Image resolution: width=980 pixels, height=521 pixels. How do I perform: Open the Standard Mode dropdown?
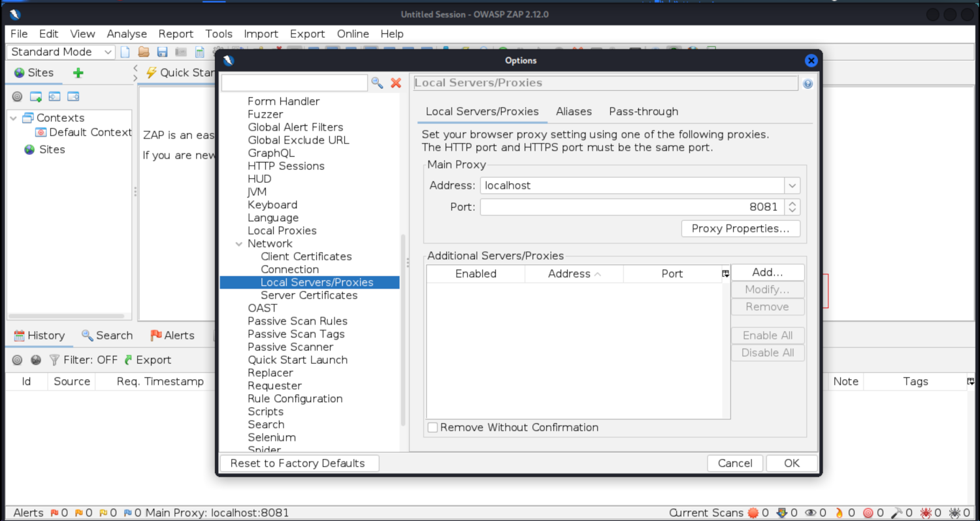tap(61, 52)
